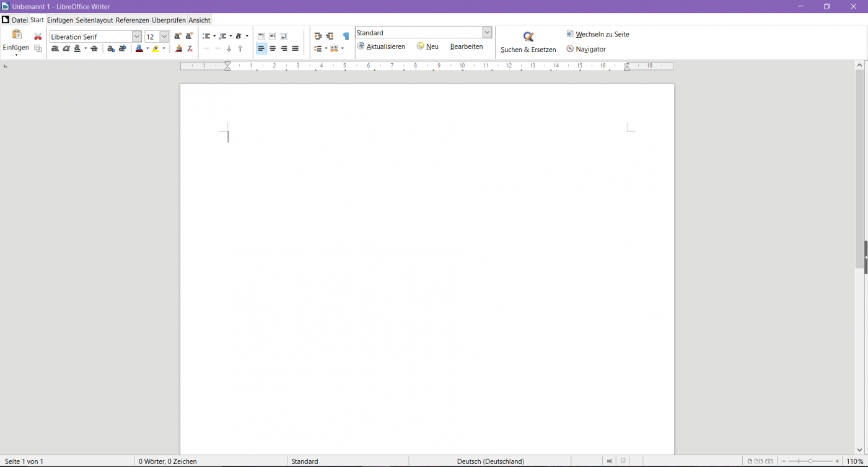The width and height of the screenshot is (868, 467).
Task: Click Wechseln zu Seite
Action: 598,34
